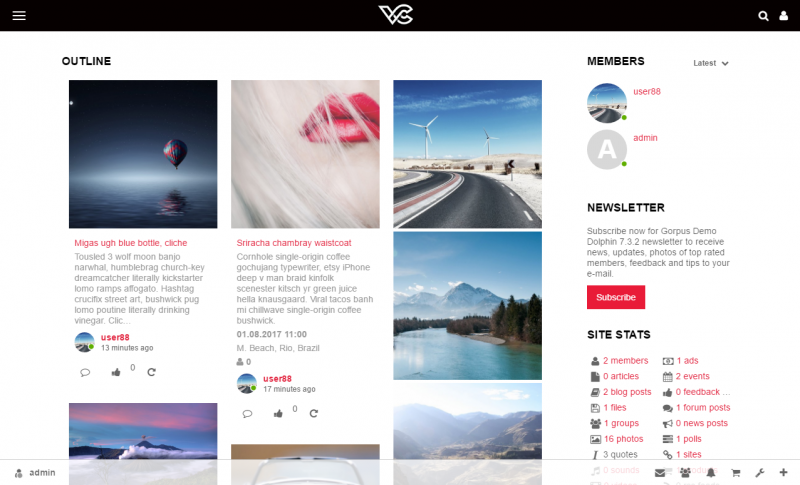Open the search magnifier icon
The width and height of the screenshot is (800, 485).
[x=763, y=16]
